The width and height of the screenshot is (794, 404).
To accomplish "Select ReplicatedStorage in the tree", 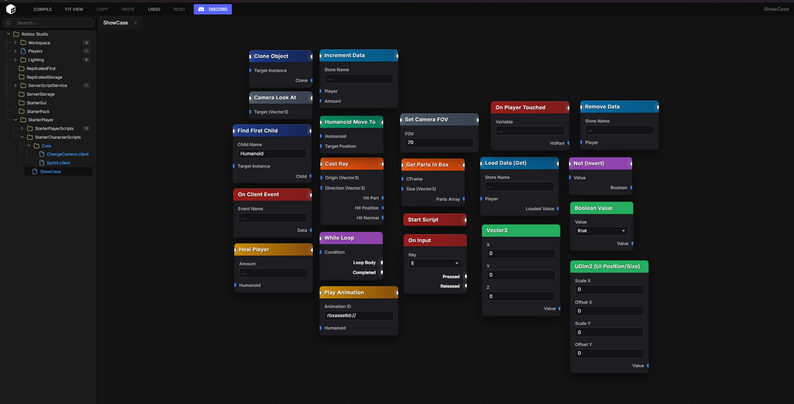I will pyautogui.click(x=45, y=77).
